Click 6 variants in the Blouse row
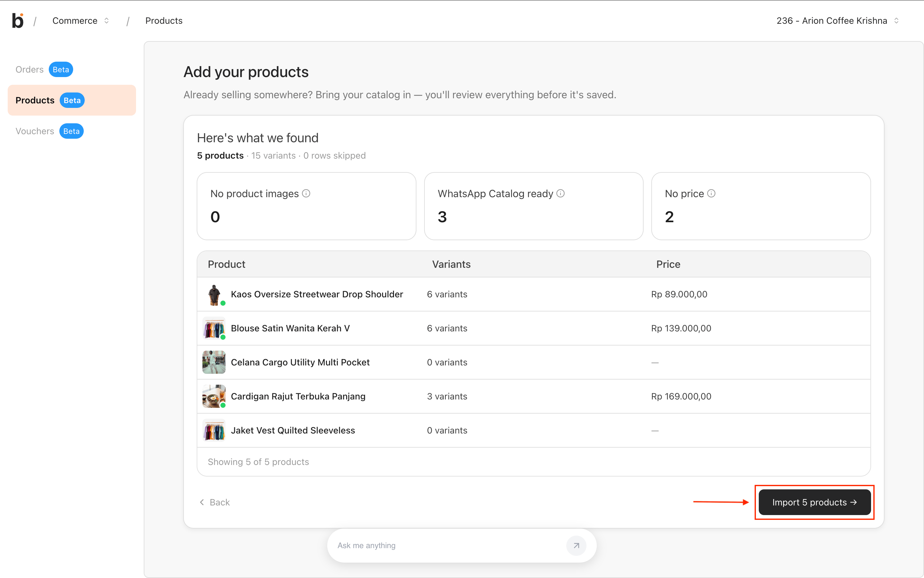This screenshot has width=924, height=578. click(x=447, y=328)
